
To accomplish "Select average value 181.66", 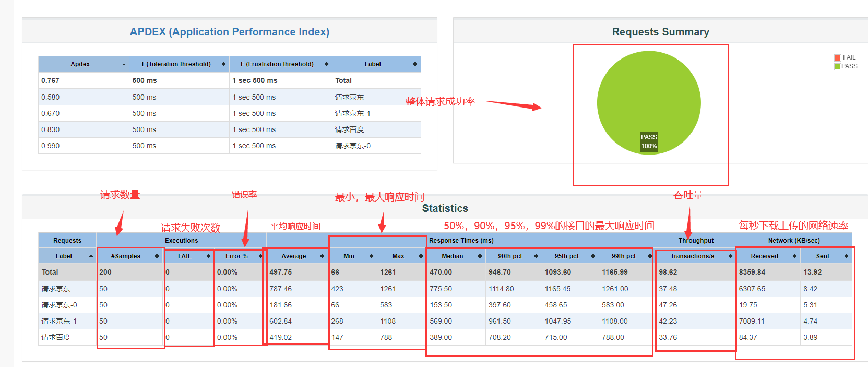I will [281, 305].
